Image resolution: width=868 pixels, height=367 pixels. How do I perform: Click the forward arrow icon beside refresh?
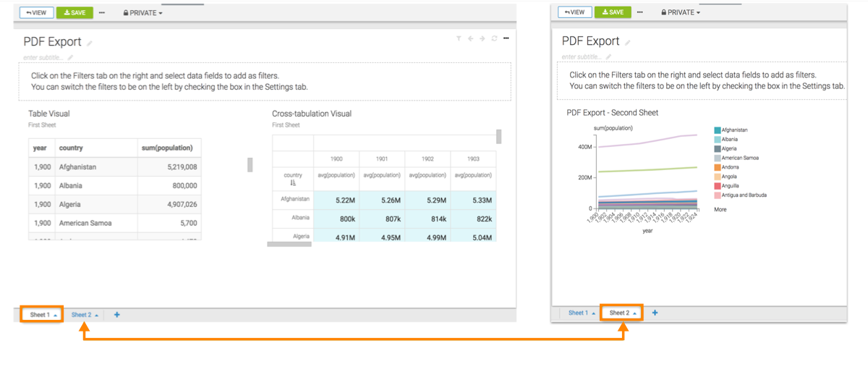[482, 39]
